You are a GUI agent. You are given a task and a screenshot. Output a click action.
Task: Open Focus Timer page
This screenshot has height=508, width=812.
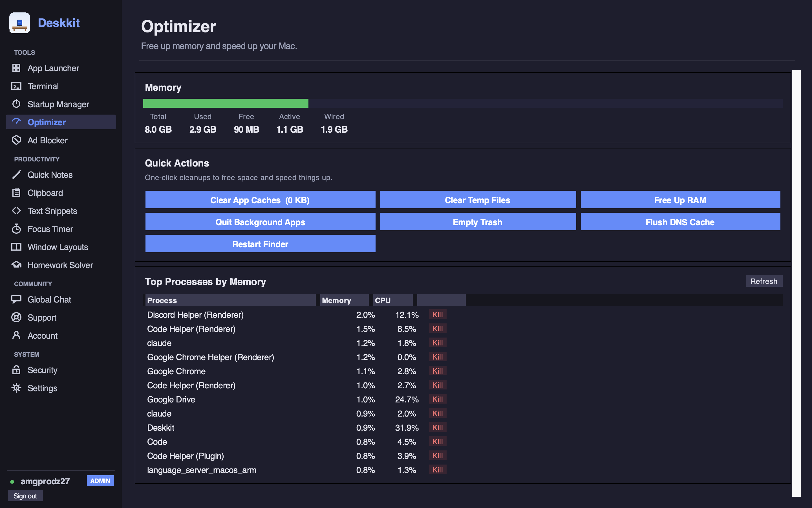(61, 229)
